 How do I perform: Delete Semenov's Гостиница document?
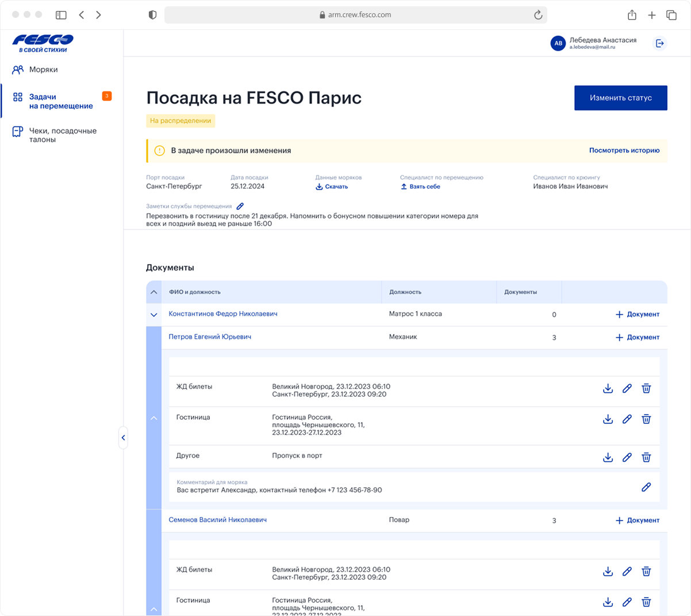point(646,602)
